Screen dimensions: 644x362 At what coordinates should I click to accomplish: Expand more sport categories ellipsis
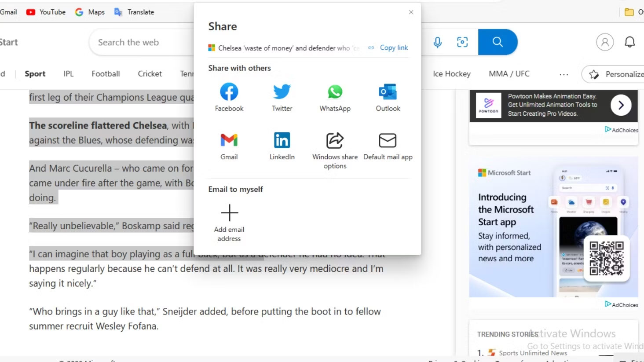pos(563,74)
